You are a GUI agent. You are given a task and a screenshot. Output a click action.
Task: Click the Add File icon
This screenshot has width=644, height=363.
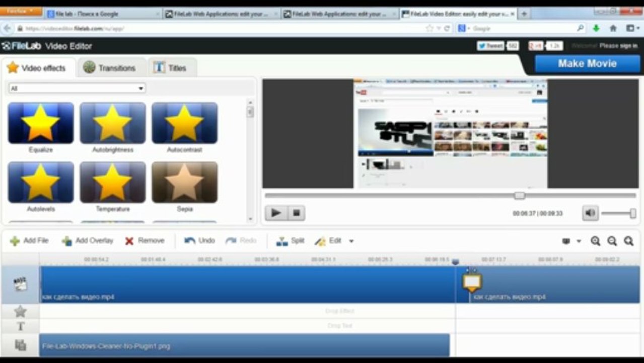[x=15, y=241]
